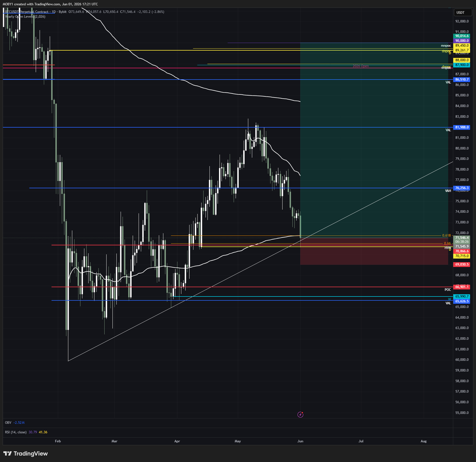Click the red 69,030.5 stop price label
476x462 pixels.
pos(462,265)
